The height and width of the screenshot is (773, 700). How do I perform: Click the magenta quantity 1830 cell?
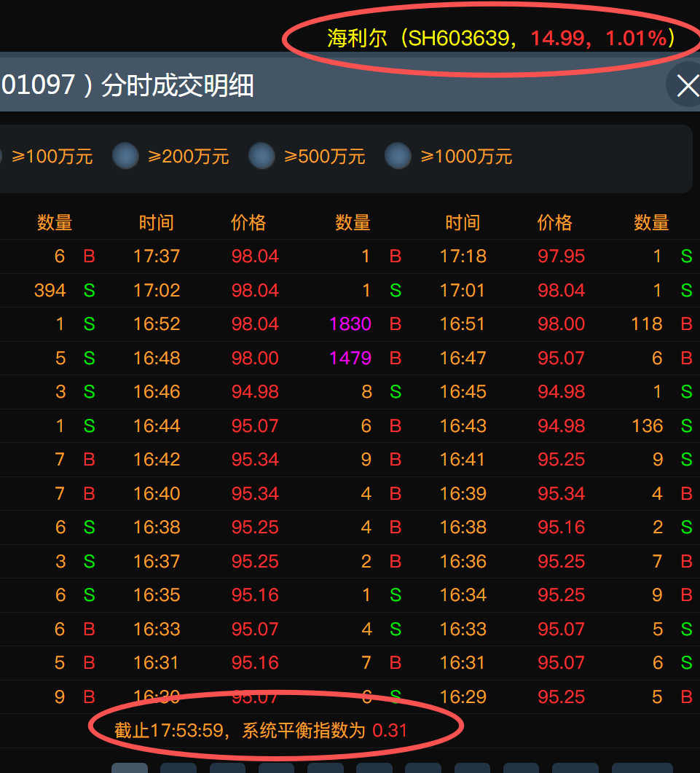(x=350, y=324)
